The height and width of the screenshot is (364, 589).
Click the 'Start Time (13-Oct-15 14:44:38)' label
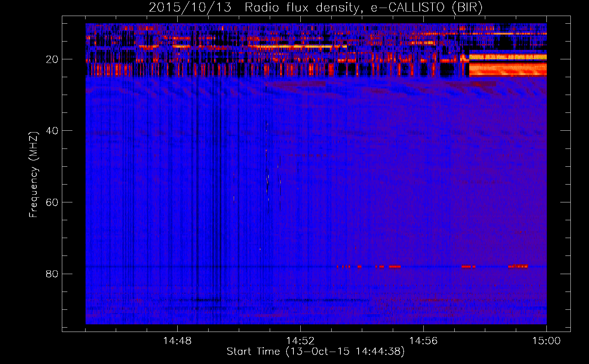click(316, 352)
